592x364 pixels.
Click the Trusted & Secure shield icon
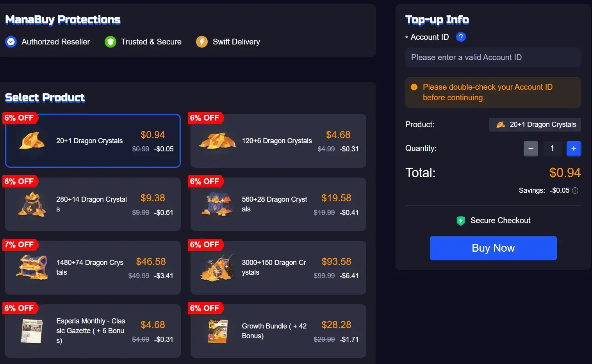click(111, 42)
